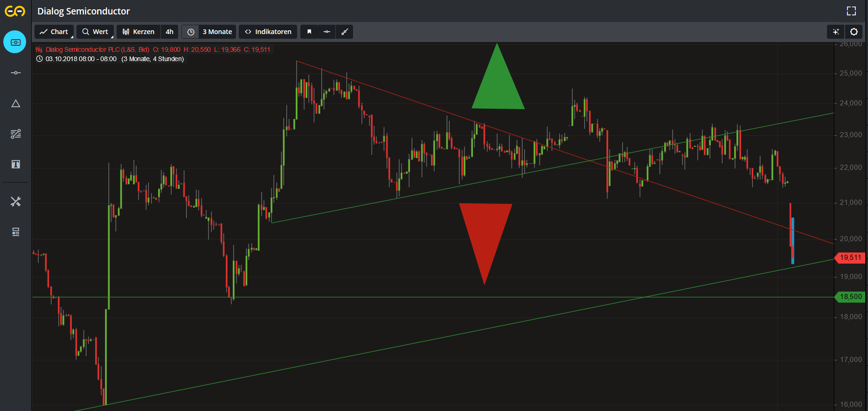Open the Chart dropdown menu
Image resolution: width=868 pixels, height=411 pixels.
54,32
